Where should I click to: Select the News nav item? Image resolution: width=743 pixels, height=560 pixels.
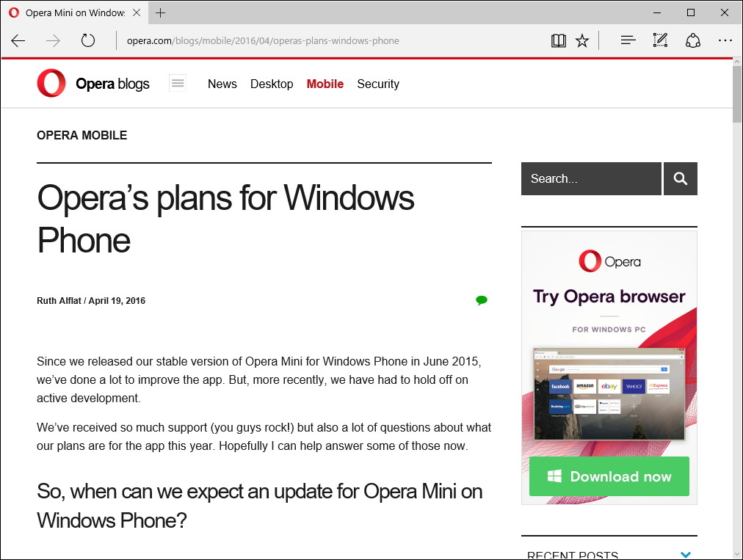pyautogui.click(x=222, y=84)
